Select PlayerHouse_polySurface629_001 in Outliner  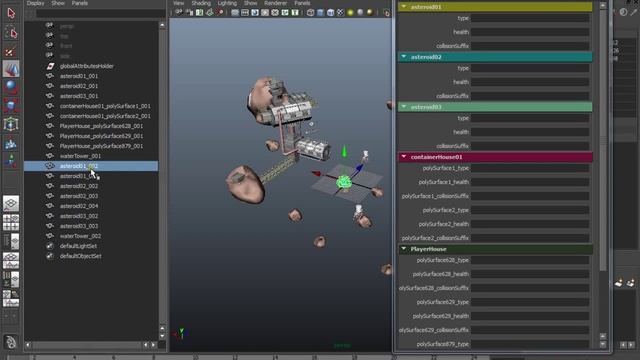pos(101,136)
